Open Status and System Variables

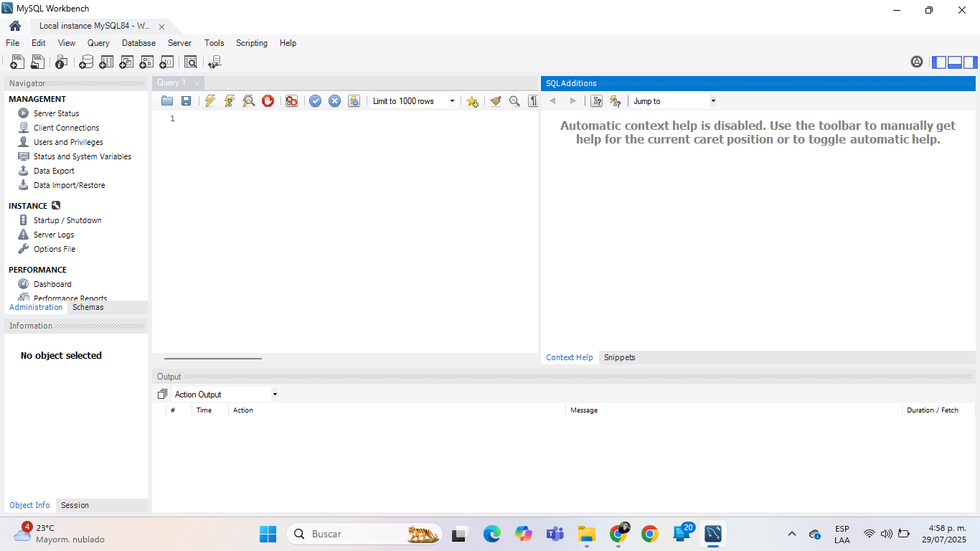[x=83, y=156]
